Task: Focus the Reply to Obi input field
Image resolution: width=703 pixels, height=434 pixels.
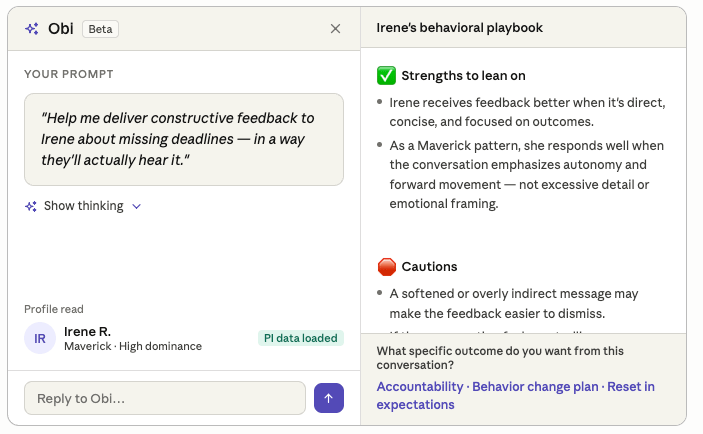Action: [165, 398]
